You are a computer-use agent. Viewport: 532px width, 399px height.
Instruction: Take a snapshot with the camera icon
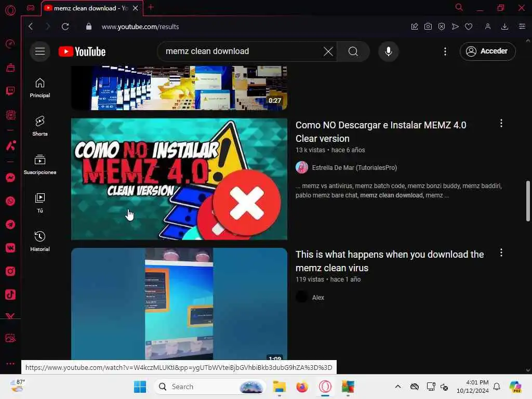[428, 26]
